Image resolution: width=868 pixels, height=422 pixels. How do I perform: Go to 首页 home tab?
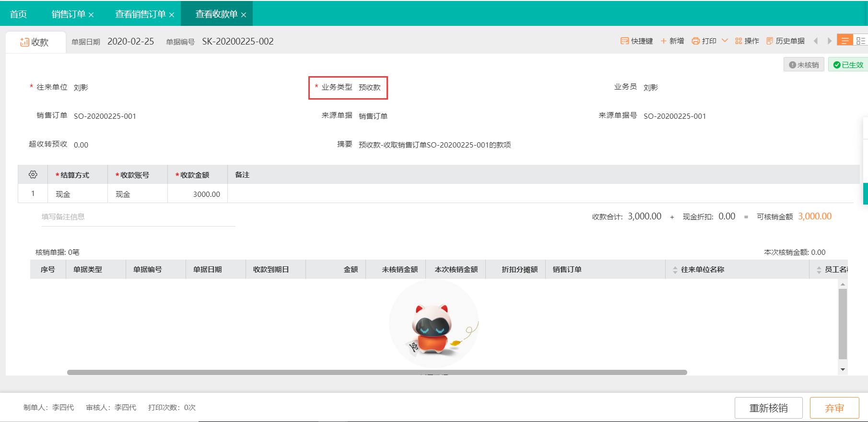[18, 14]
